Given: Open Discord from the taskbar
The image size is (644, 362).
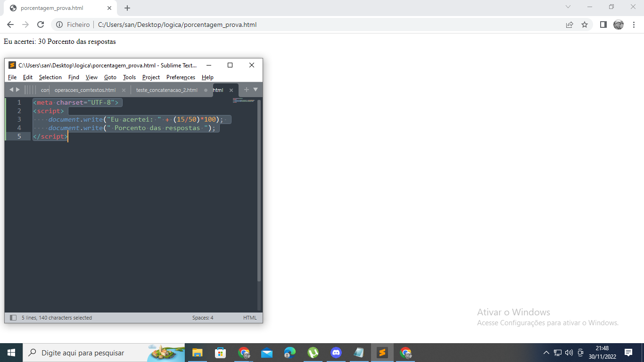Looking at the screenshot, I should coord(336,353).
